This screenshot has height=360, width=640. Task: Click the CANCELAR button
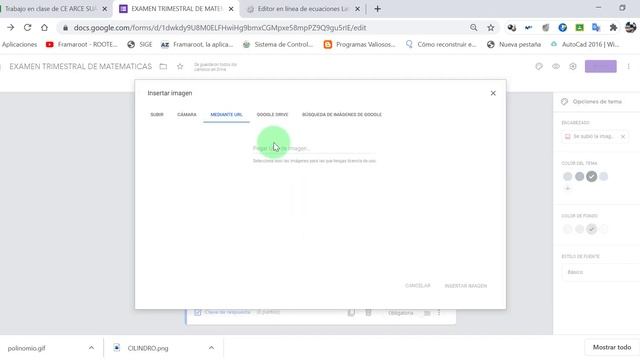pyautogui.click(x=418, y=286)
